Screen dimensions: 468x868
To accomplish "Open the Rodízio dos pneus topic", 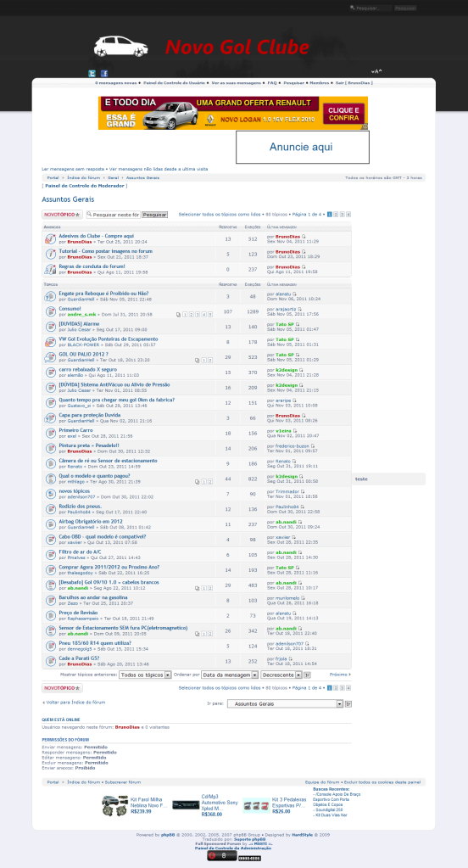I will click(x=81, y=507).
